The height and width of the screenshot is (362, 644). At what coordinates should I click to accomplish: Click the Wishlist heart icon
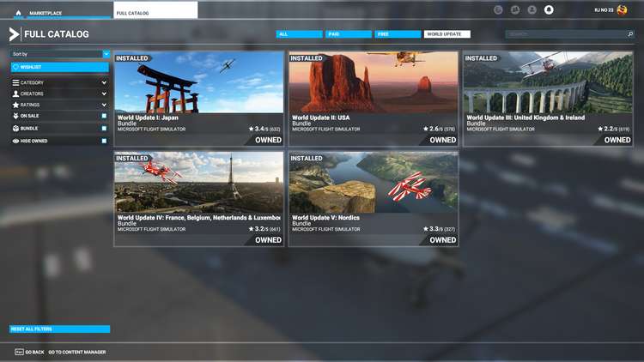(15, 67)
